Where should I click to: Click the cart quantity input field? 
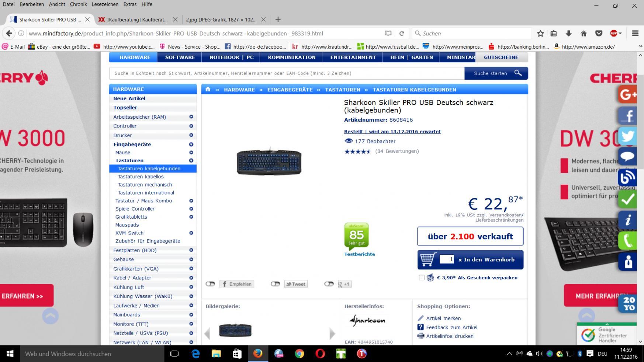447,259
